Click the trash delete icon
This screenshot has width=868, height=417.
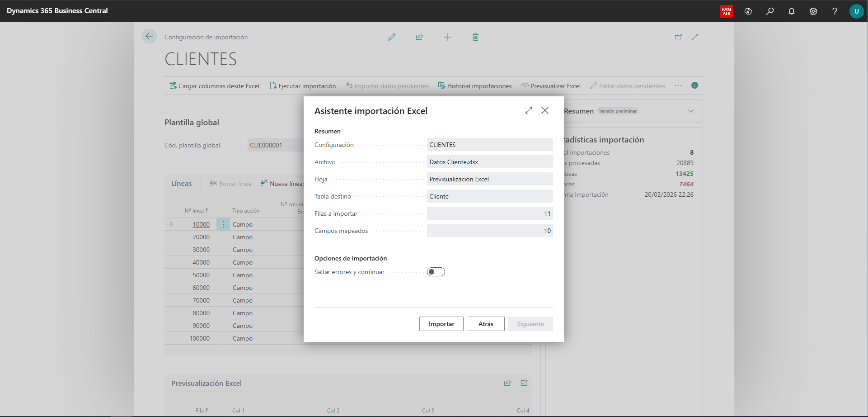pos(475,37)
